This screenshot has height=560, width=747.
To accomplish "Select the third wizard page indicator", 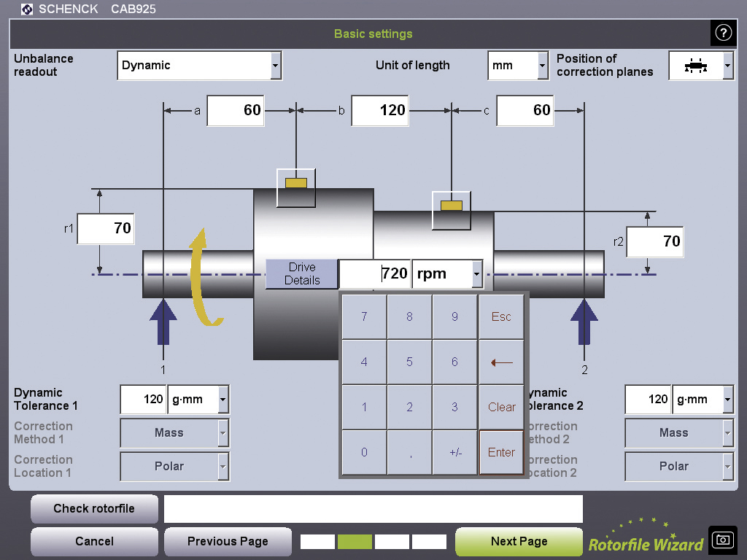I will [x=392, y=542].
